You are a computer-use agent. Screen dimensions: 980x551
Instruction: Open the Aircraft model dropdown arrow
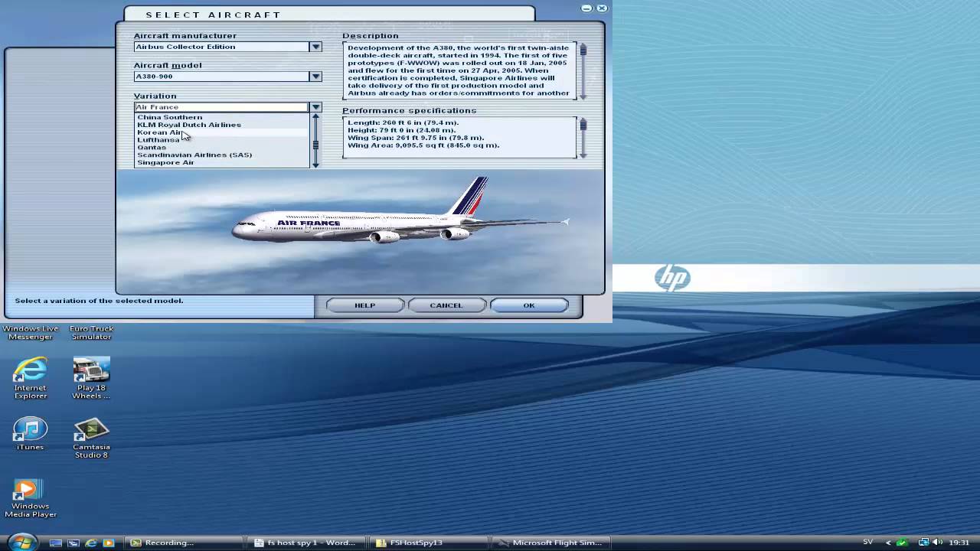tap(315, 77)
